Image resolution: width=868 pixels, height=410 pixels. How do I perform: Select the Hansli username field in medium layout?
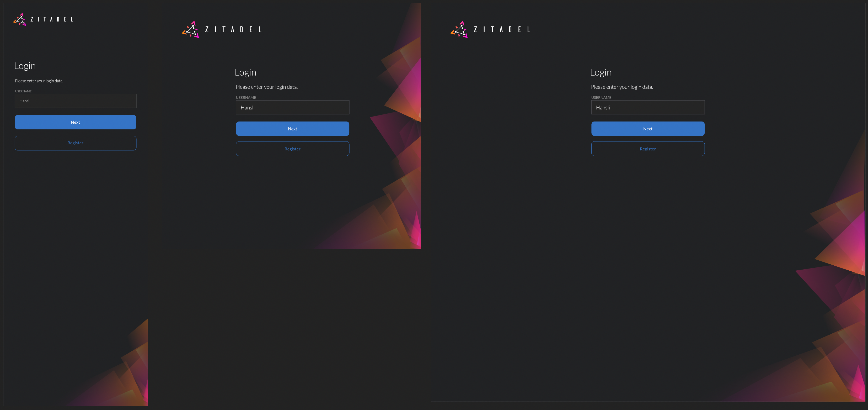pyautogui.click(x=292, y=107)
